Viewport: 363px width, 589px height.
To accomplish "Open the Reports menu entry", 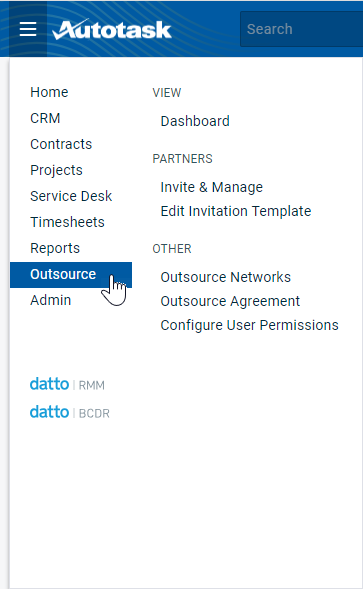I will coord(55,248).
